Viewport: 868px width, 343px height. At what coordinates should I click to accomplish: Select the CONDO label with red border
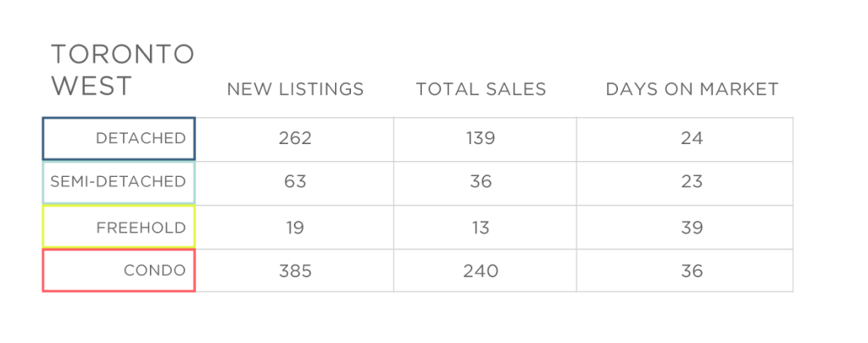pos(119,270)
